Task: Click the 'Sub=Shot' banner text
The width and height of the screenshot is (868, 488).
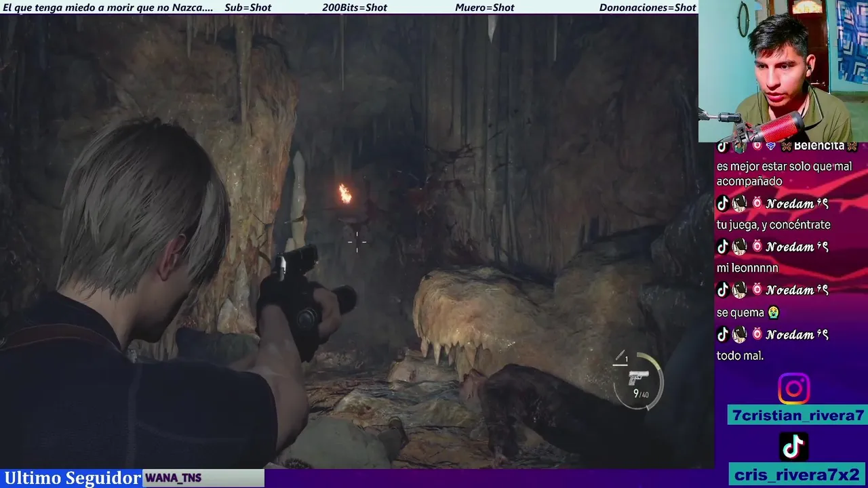Action: point(248,7)
